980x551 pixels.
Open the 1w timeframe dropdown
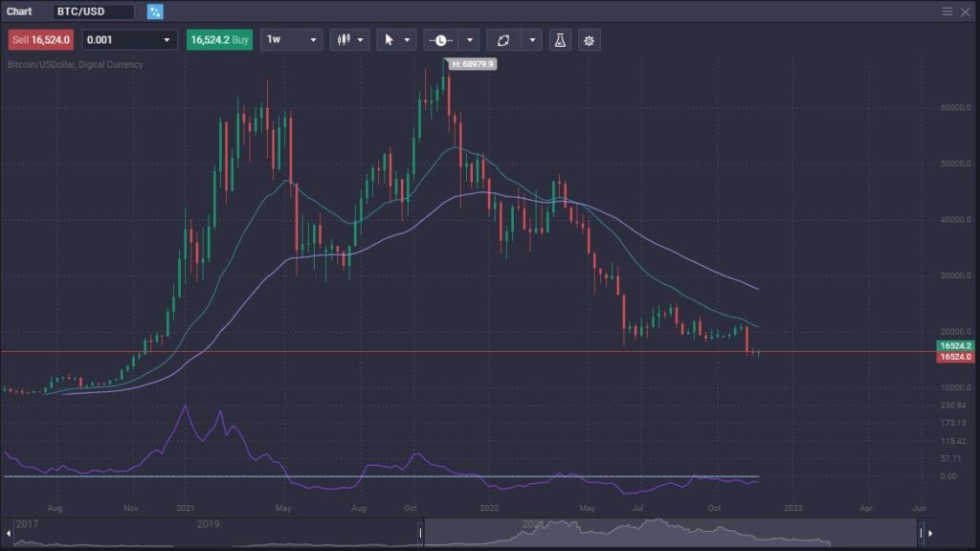[x=291, y=40]
